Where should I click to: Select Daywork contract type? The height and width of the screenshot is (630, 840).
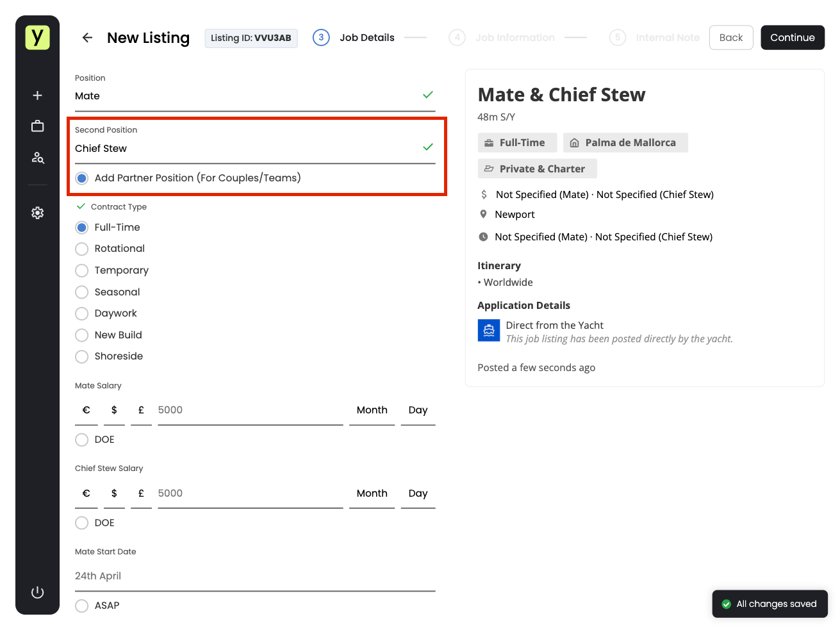point(81,313)
